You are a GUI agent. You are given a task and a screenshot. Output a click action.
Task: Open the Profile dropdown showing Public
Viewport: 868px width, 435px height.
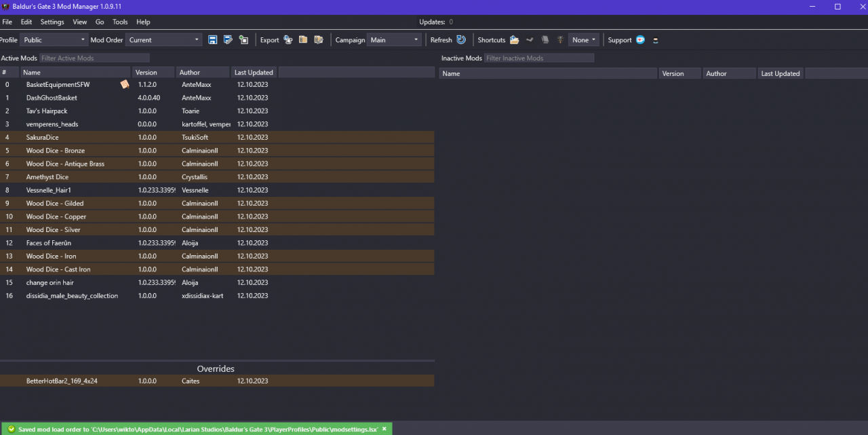click(54, 40)
